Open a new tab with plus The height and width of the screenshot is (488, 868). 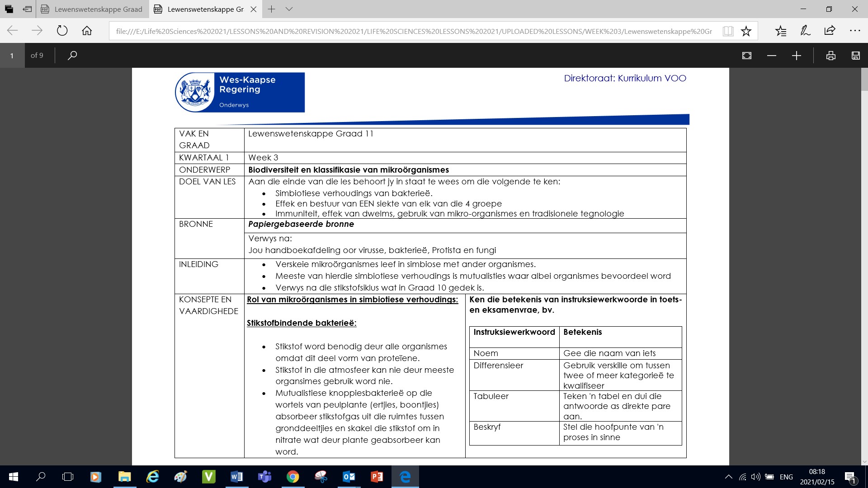pos(271,9)
